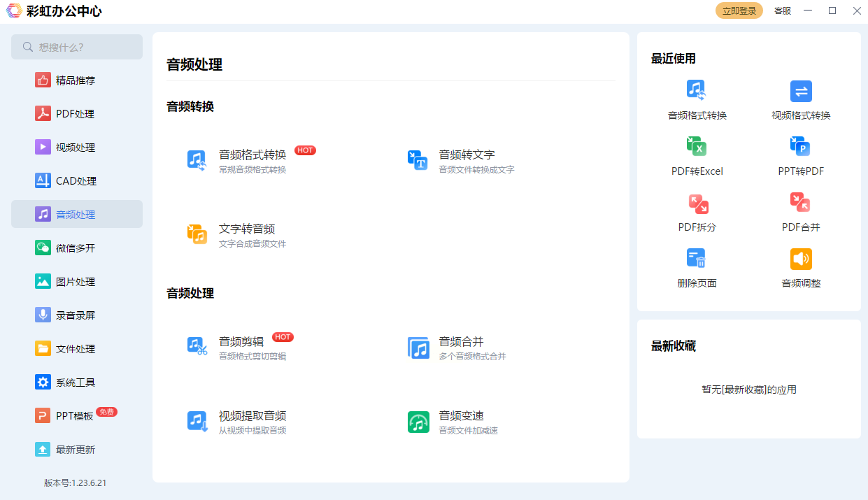
Task: Open PDF转Excel from recently used
Action: (697, 156)
